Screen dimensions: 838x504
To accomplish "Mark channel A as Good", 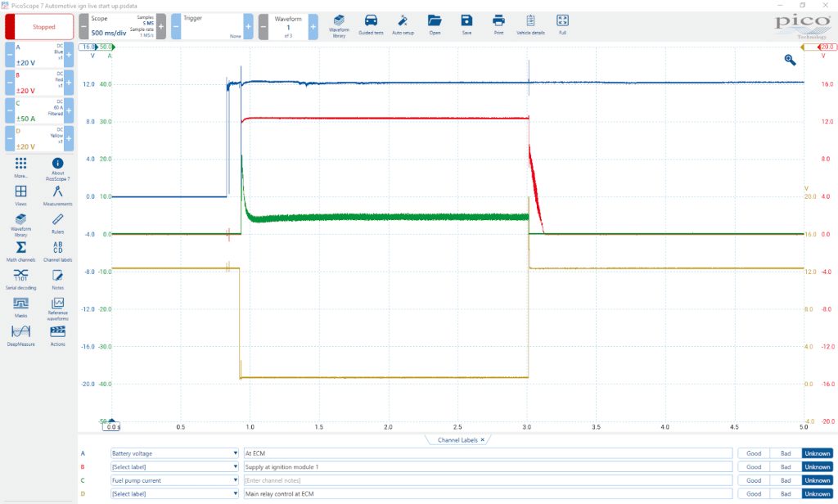I will [754, 453].
